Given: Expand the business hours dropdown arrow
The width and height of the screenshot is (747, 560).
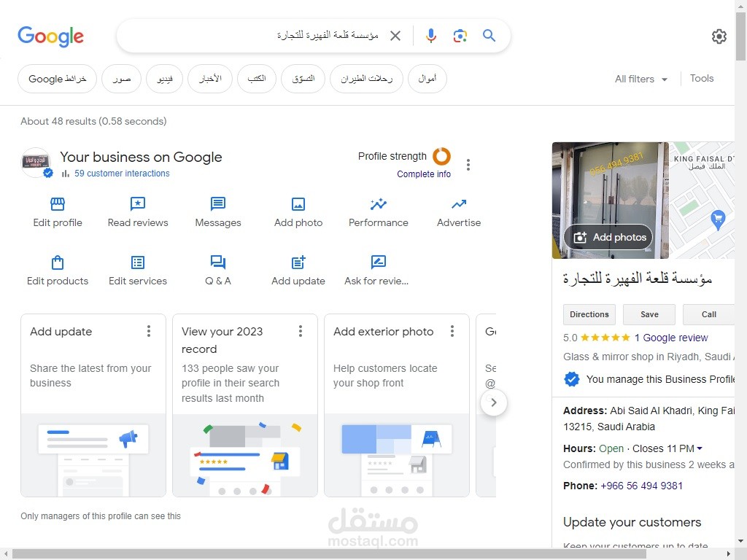Looking at the screenshot, I should click(700, 448).
